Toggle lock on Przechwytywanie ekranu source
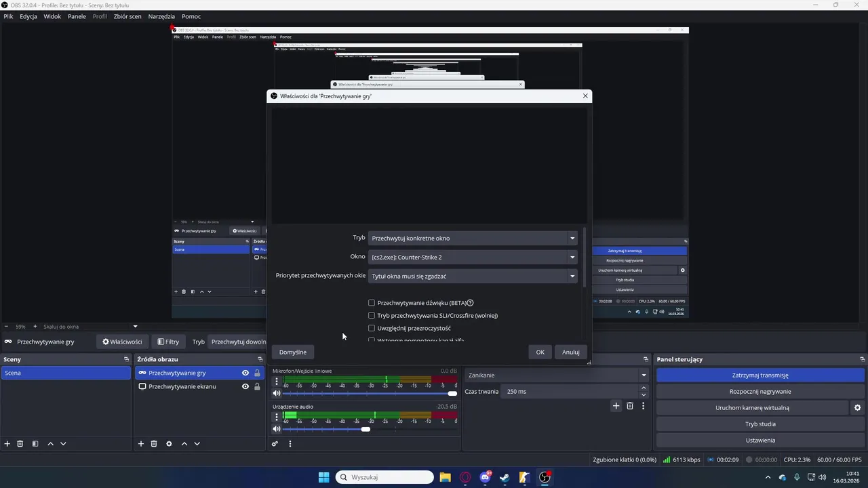The width and height of the screenshot is (868, 488). (257, 386)
